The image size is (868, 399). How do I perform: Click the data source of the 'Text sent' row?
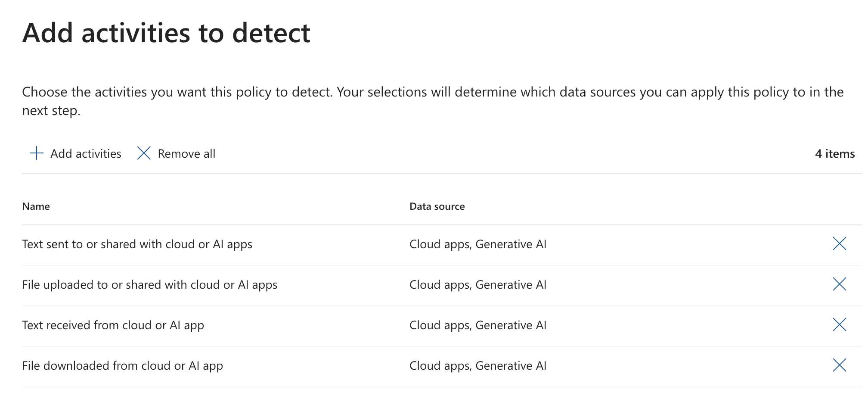(477, 244)
